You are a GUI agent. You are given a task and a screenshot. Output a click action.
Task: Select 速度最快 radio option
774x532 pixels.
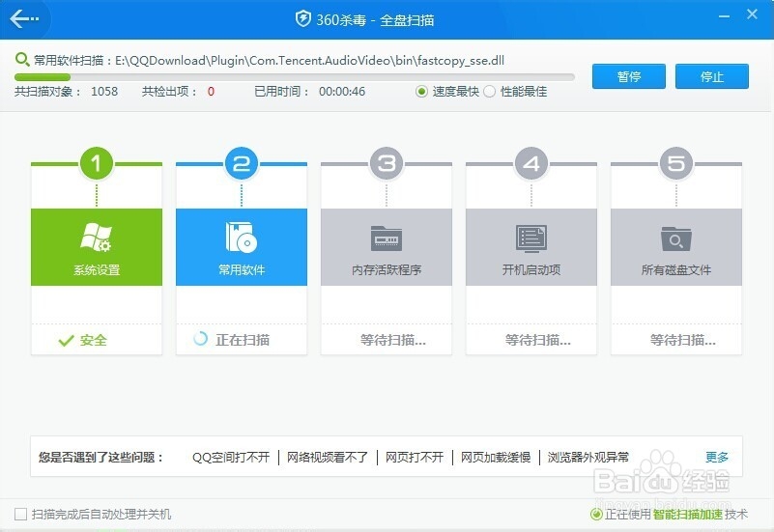pyautogui.click(x=421, y=92)
